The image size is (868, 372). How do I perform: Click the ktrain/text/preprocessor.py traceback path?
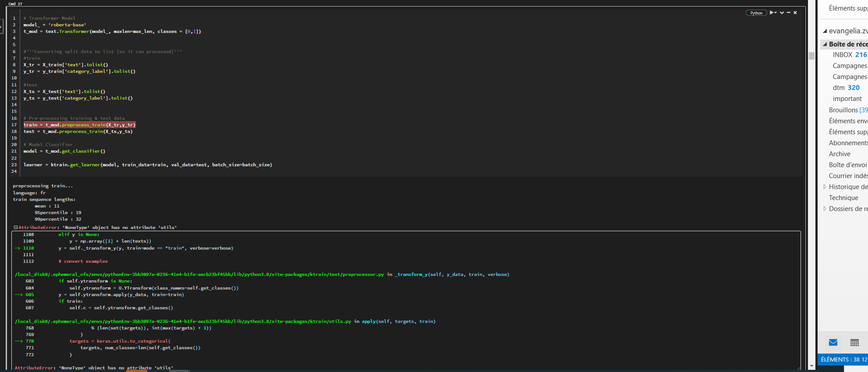coord(199,275)
